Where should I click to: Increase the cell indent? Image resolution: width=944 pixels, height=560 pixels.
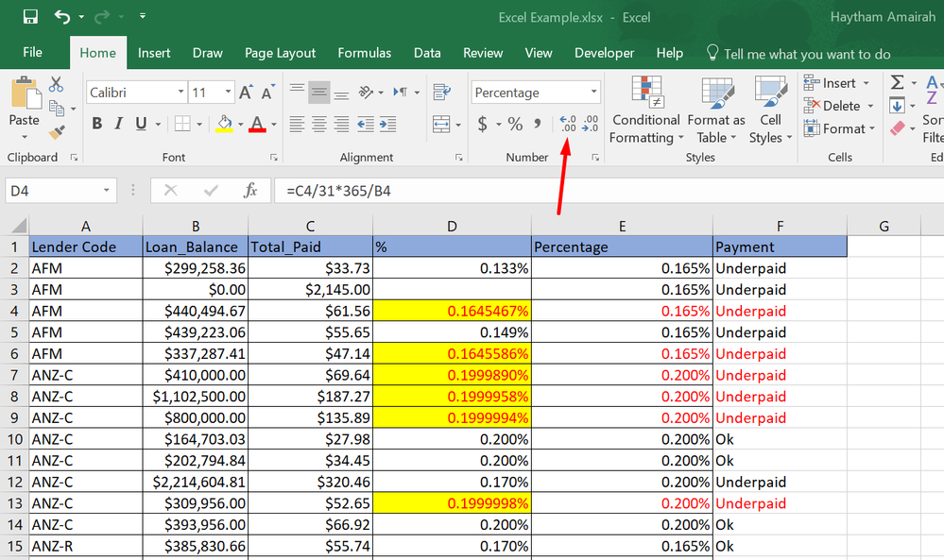click(x=387, y=124)
